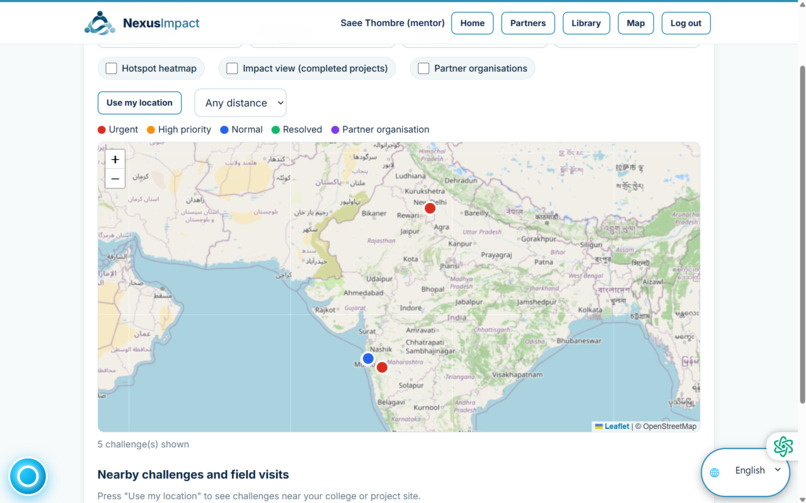The image size is (806, 503).
Task: Open the language selector dropdown showing English
Action: pos(757,471)
